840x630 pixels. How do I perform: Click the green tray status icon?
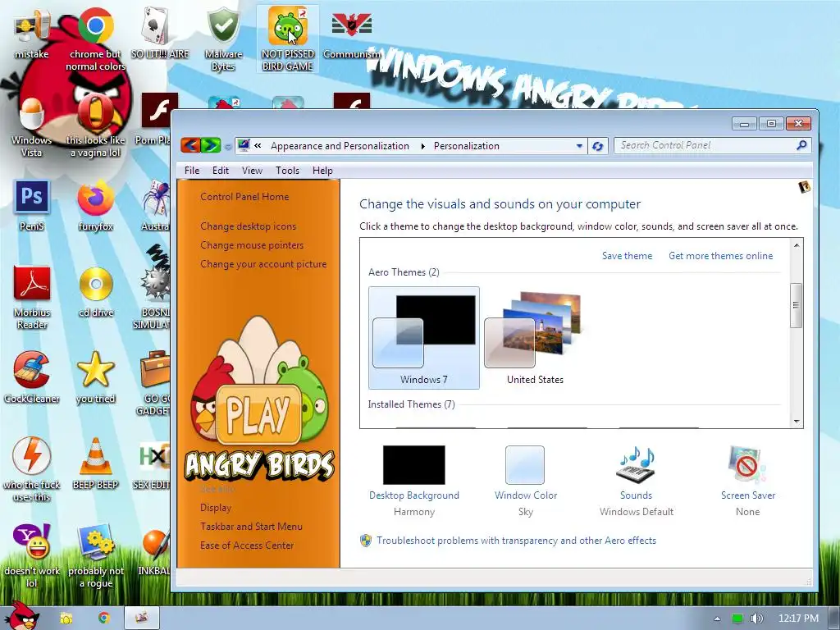(737, 619)
